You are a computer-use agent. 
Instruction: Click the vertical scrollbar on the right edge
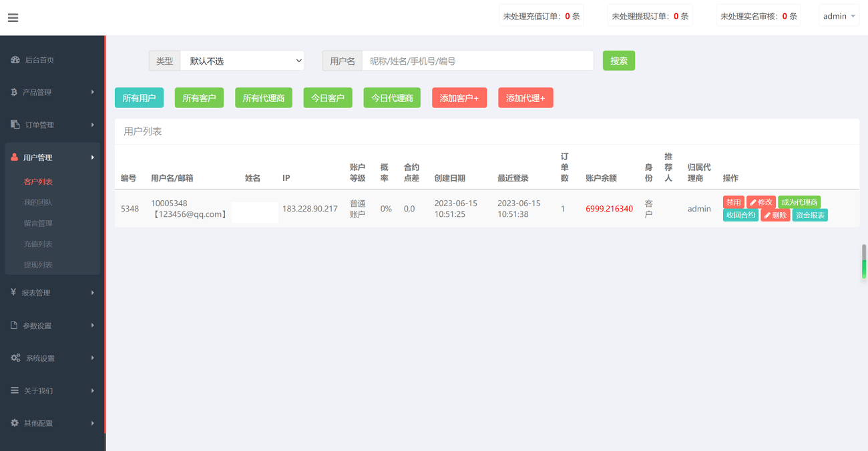pos(864,262)
